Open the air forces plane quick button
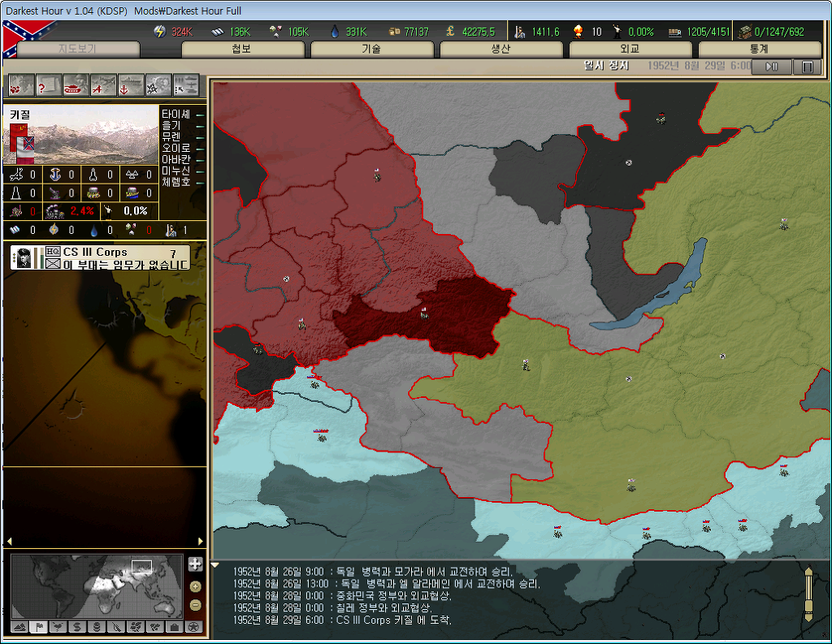Image resolution: width=832 pixels, height=644 pixels. (103, 85)
